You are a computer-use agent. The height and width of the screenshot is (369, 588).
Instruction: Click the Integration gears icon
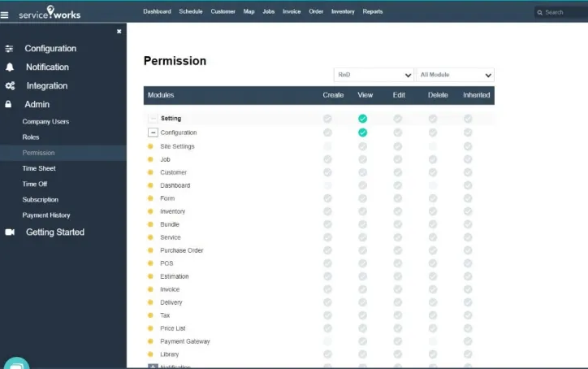point(9,86)
